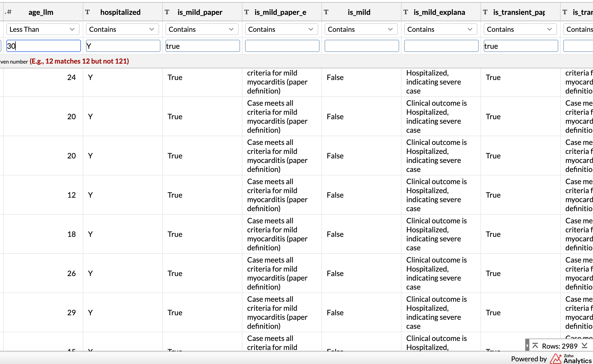Click text type icon of is_mild column
593x364 pixels.
(x=326, y=12)
